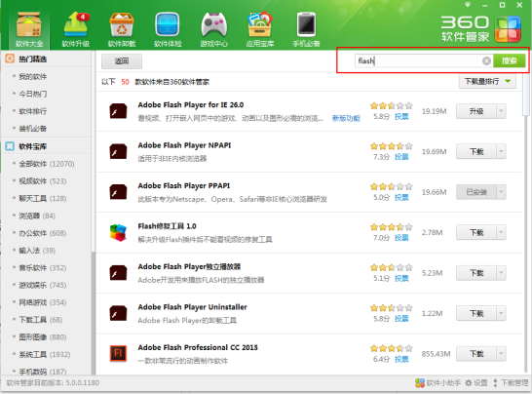Click the 已安装 button for Flash PPAPI
532x394 pixels.
[476, 192]
